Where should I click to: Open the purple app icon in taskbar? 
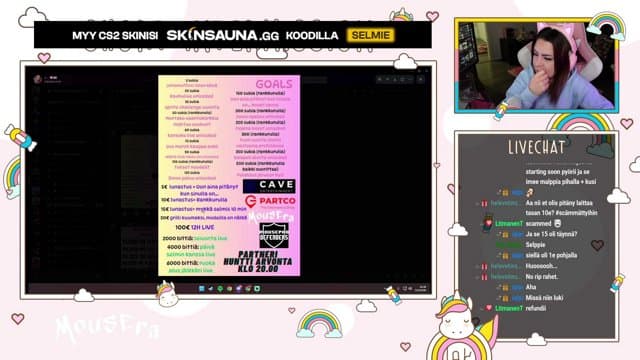(x=239, y=289)
